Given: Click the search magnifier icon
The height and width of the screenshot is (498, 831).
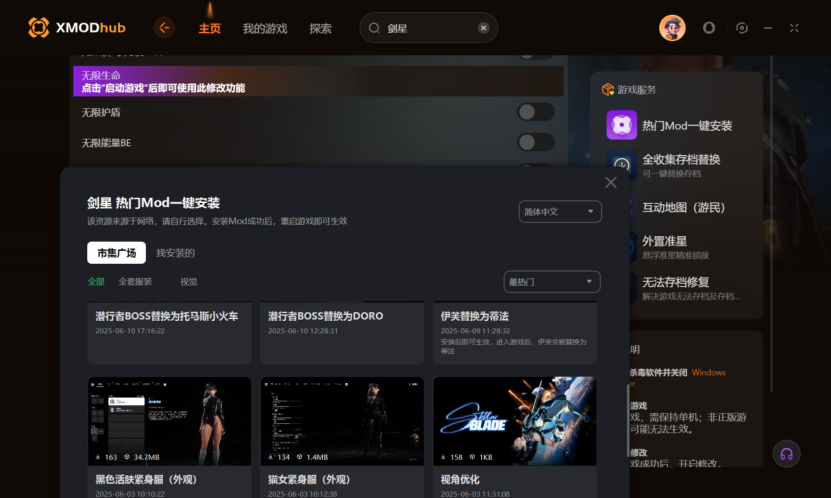Looking at the screenshot, I should click(x=374, y=28).
